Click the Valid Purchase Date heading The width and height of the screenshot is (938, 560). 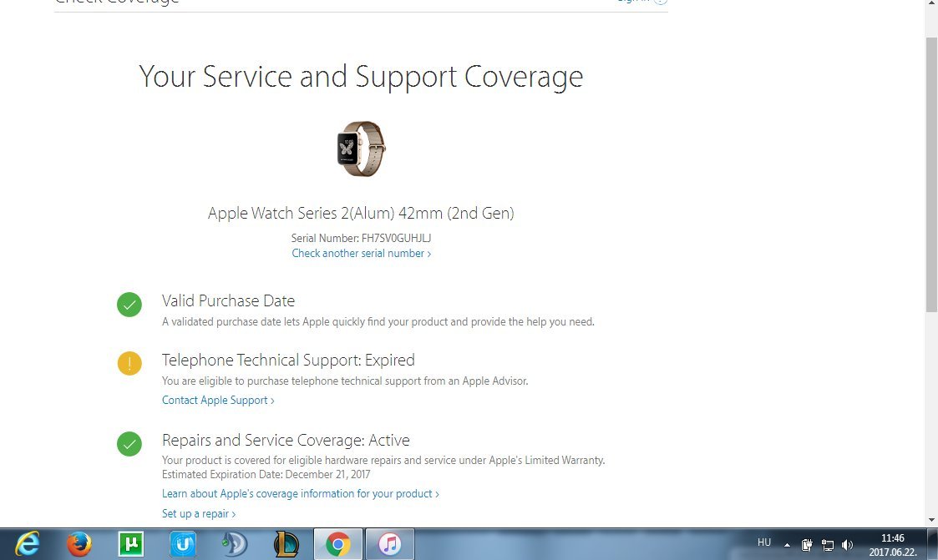(x=229, y=300)
